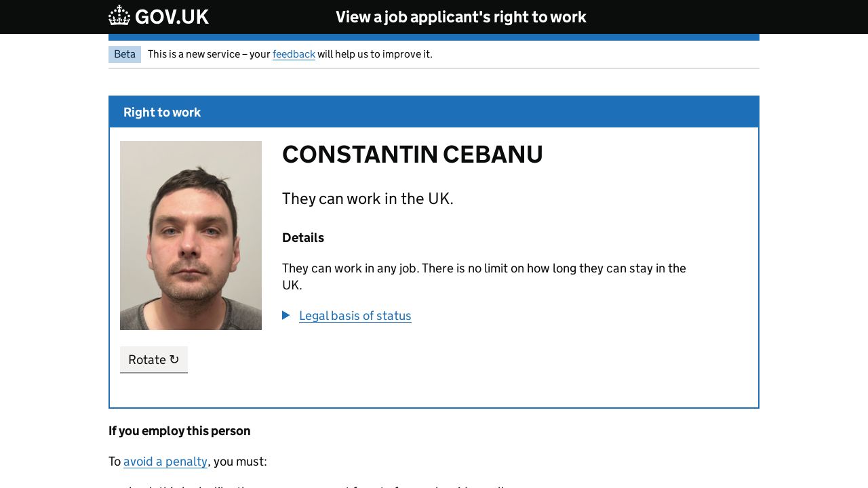Viewport: 868px width, 488px height.
Task: Click the GOV.UK crown logo icon
Action: pos(119,16)
